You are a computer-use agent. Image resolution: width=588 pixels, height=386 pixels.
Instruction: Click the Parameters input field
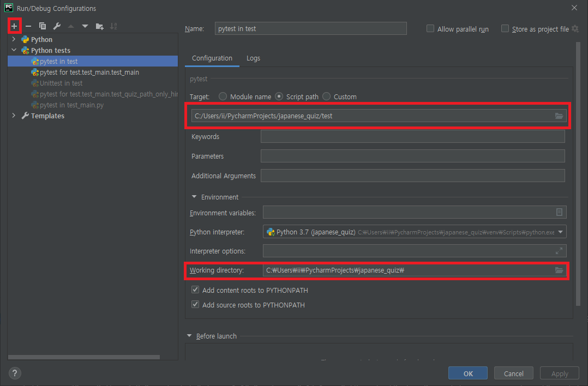(x=412, y=156)
